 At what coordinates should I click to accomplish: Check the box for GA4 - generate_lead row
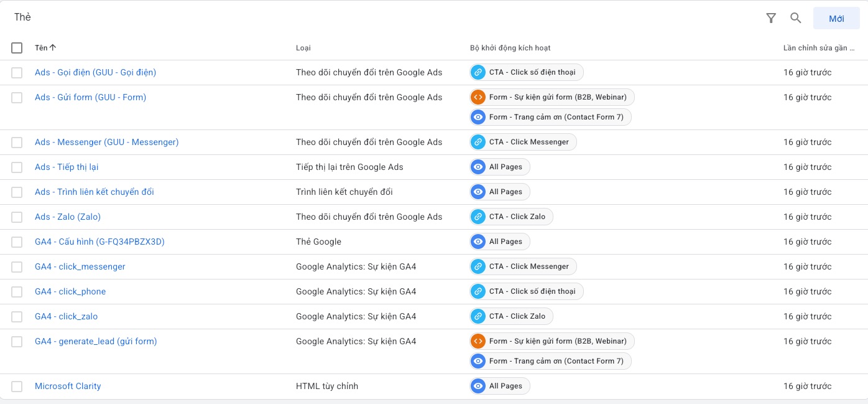[17, 342]
